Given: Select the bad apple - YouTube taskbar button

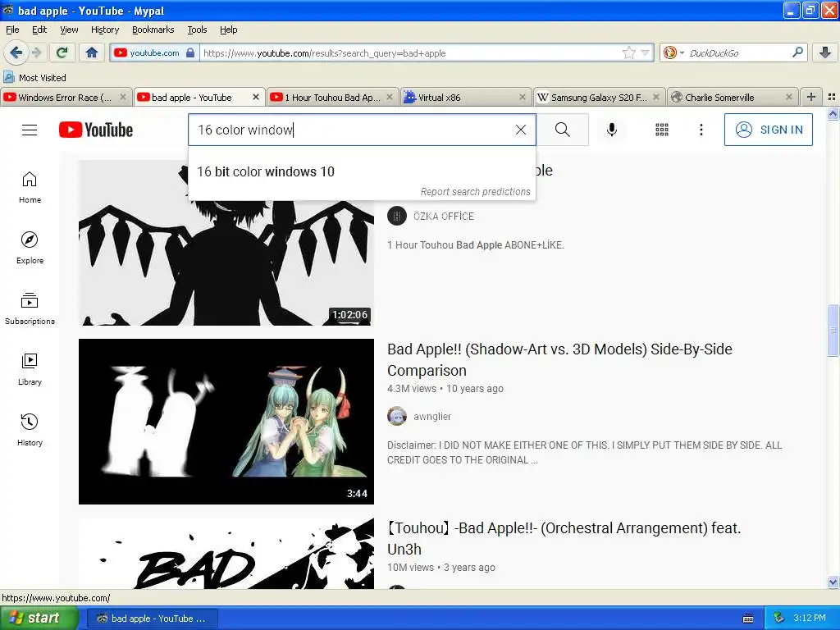Looking at the screenshot, I should point(152,619).
